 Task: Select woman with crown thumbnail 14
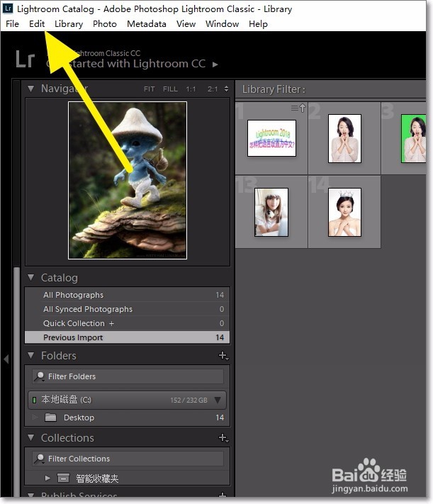[344, 212]
